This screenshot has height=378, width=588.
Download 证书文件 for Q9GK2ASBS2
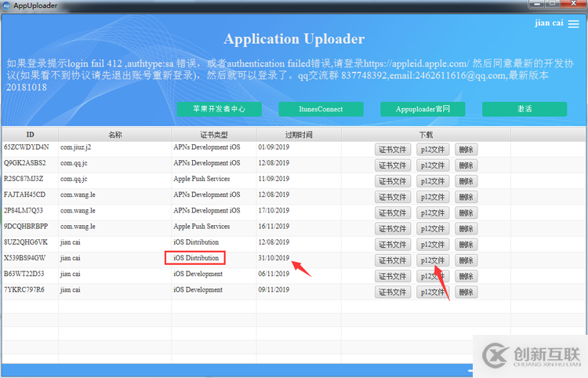[x=393, y=165]
